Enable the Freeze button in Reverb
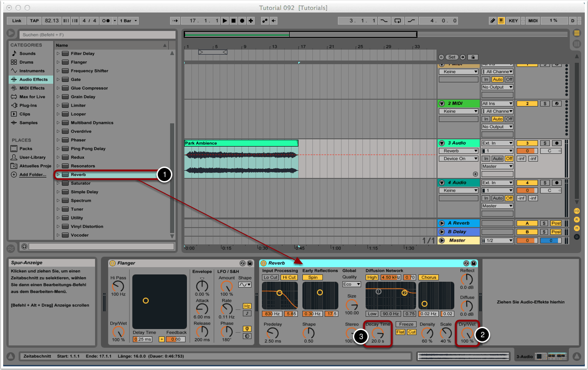The width and height of the screenshot is (588, 370). click(406, 324)
